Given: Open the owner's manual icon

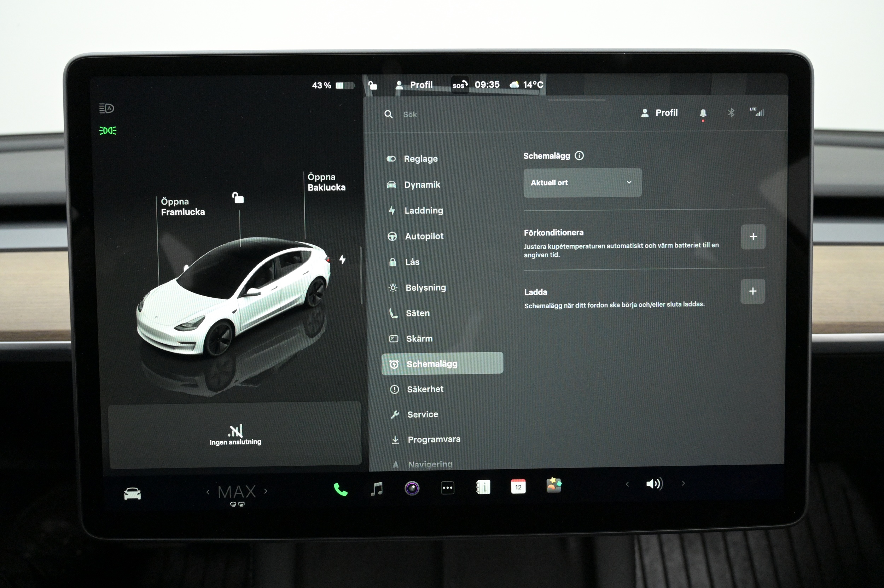Looking at the screenshot, I should 483,487.
